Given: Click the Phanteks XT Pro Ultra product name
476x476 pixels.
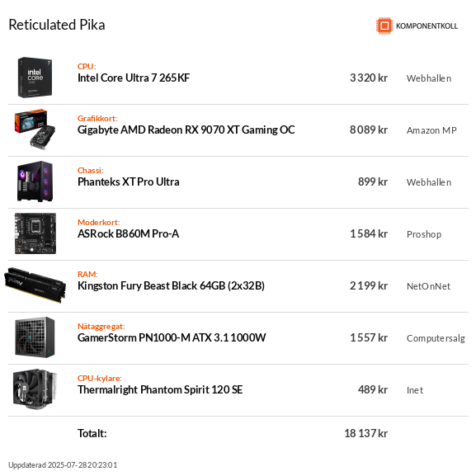Looking at the screenshot, I should point(129,181).
